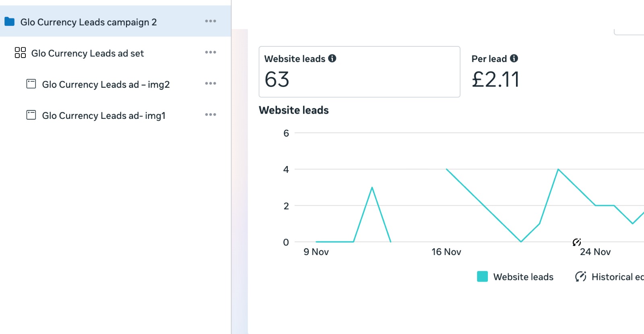Screen dimensions: 644x334
Task: Click the img1 ad window icon
Action: tap(31, 115)
